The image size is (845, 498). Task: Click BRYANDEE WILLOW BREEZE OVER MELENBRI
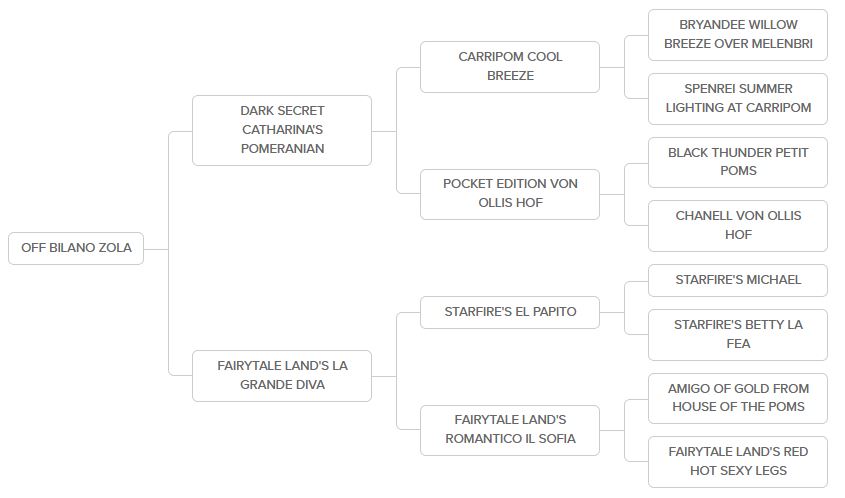click(738, 34)
